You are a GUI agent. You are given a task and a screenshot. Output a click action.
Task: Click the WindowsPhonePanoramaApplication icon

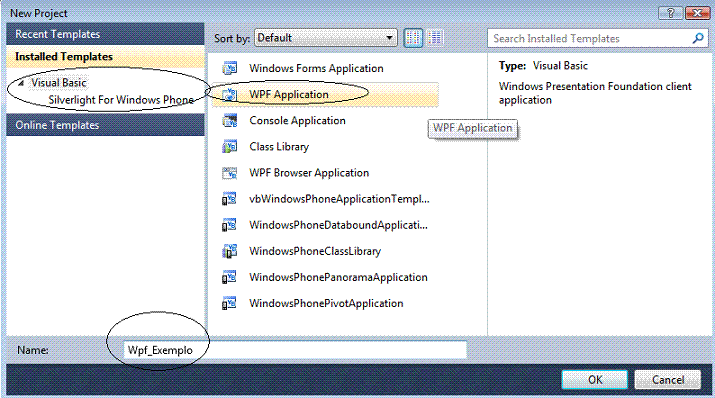click(229, 277)
